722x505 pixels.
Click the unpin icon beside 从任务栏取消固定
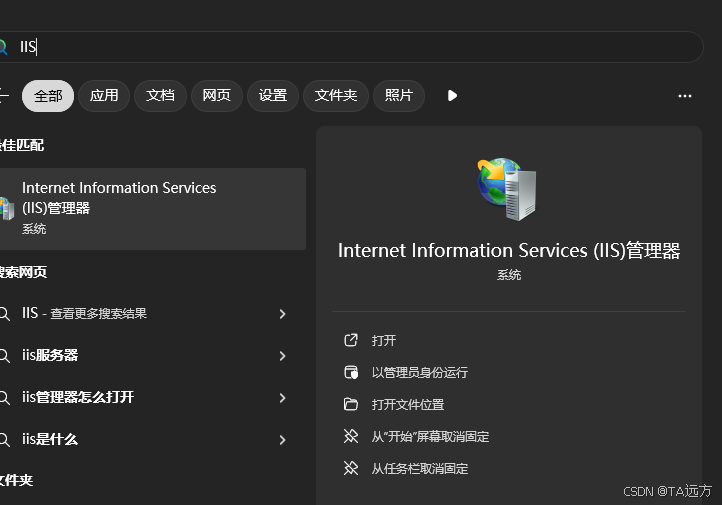pos(351,468)
